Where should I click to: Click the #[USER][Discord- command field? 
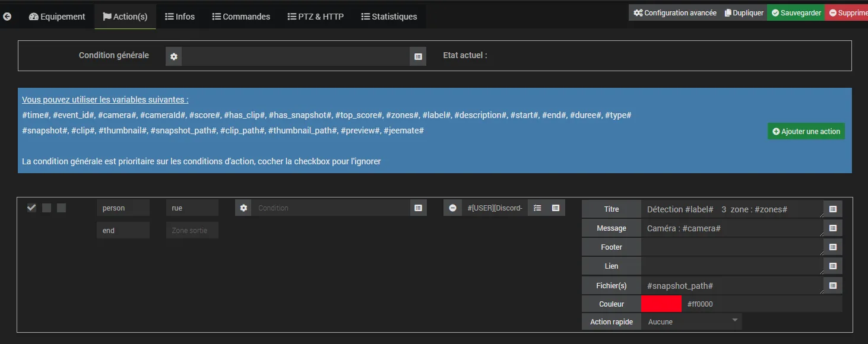(495, 208)
